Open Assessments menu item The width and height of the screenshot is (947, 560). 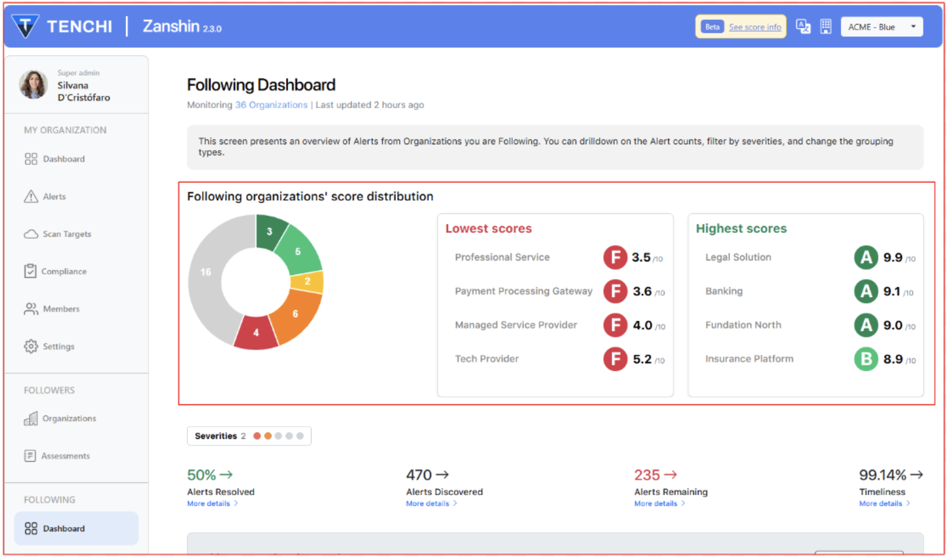coord(65,456)
